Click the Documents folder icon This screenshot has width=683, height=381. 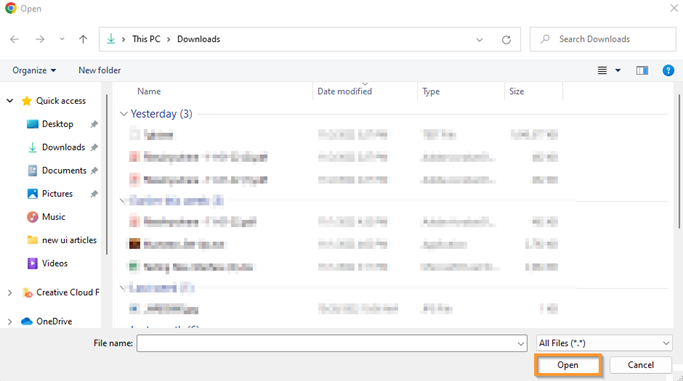tap(32, 171)
